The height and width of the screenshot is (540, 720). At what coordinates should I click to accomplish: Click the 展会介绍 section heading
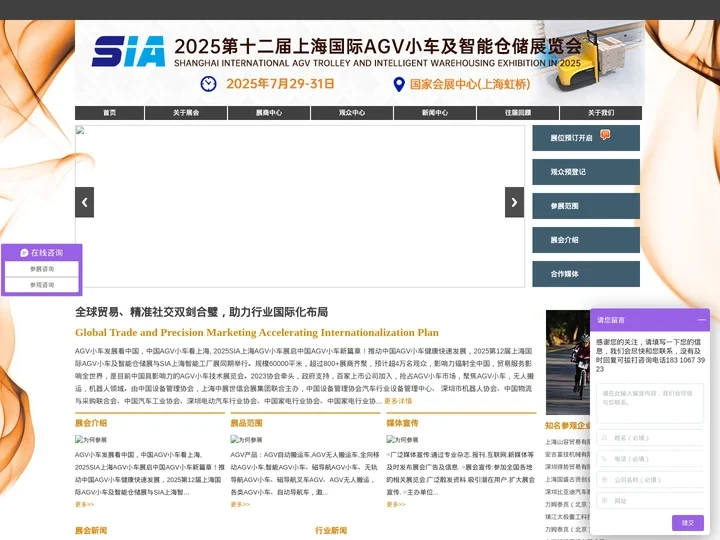click(91, 423)
